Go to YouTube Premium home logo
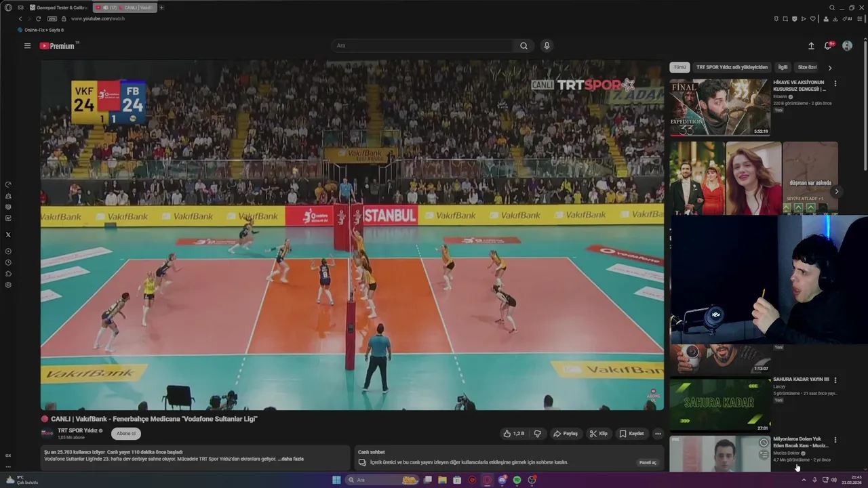Image resolution: width=868 pixels, height=488 pixels. 58,46
